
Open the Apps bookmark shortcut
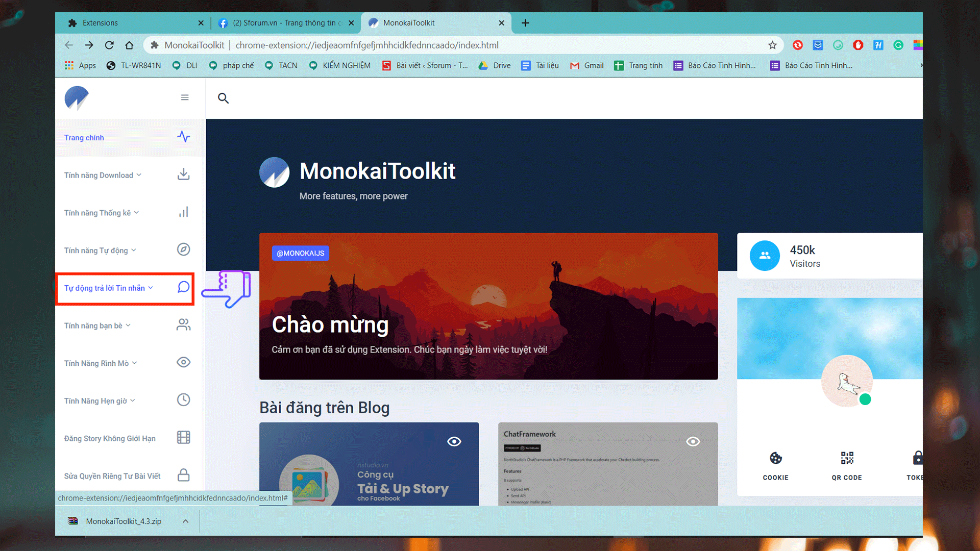pyautogui.click(x=80, y=66)
